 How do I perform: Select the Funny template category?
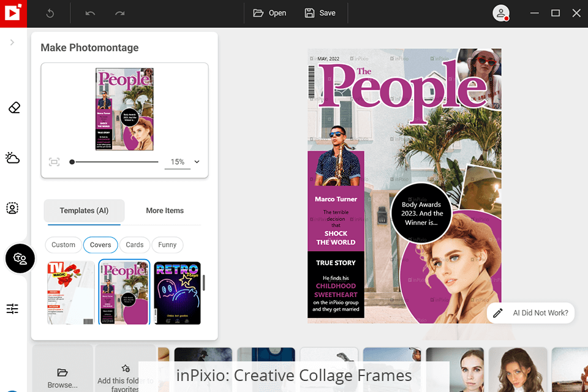pos(167,245)
